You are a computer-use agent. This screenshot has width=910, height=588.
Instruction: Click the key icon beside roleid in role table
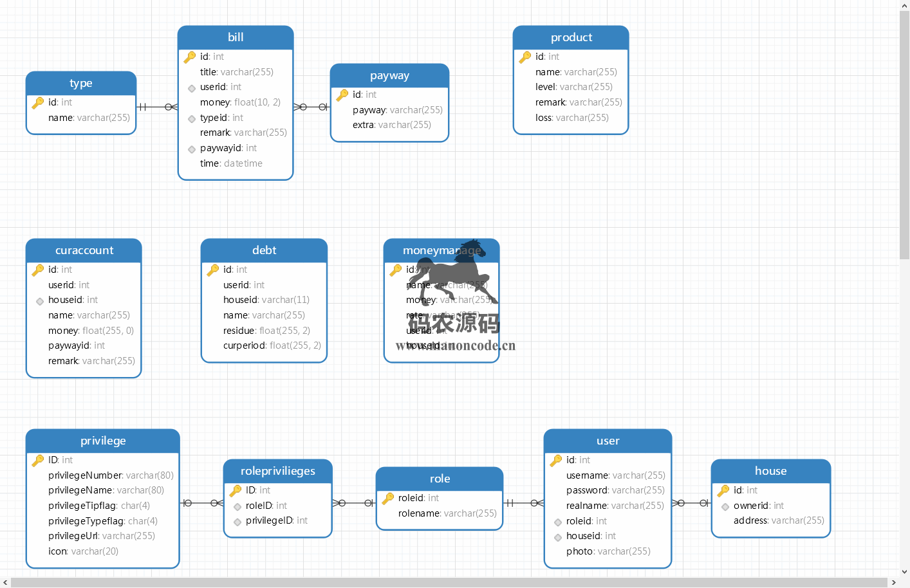coord(388,499)
